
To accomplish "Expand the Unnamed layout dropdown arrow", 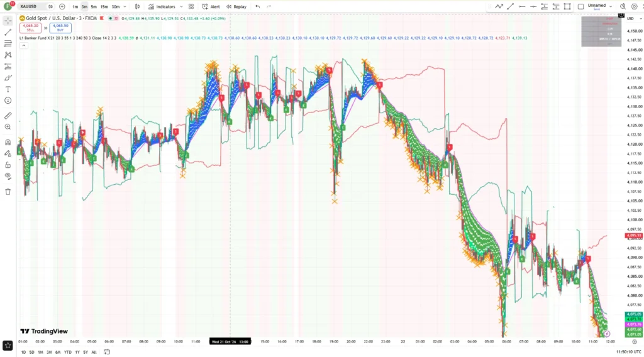I will (611, 6).
